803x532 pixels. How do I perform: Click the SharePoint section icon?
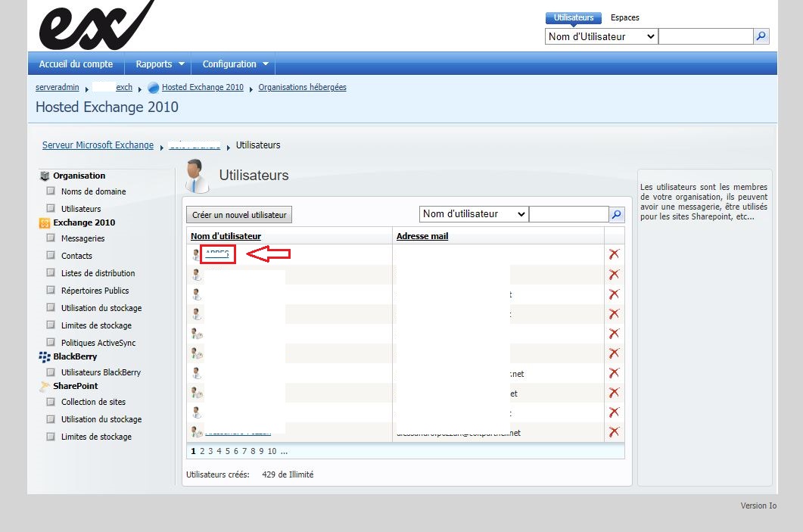[x=45, y=386]
